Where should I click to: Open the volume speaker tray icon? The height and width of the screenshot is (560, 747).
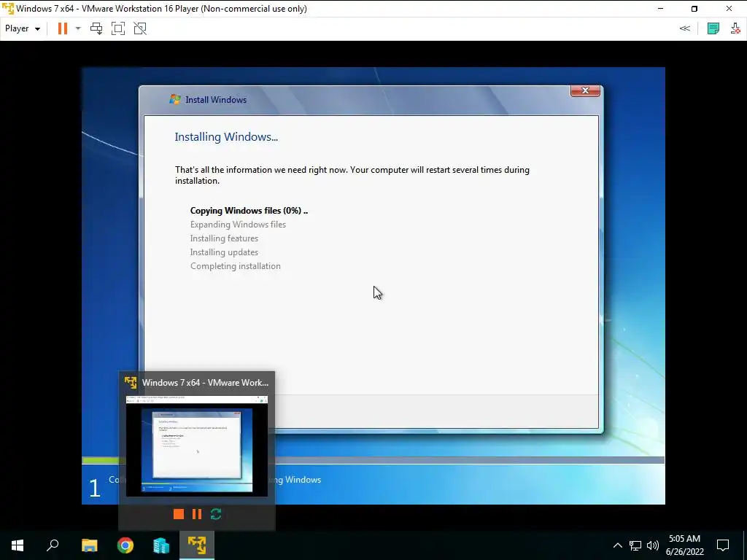tap(653, 545)
